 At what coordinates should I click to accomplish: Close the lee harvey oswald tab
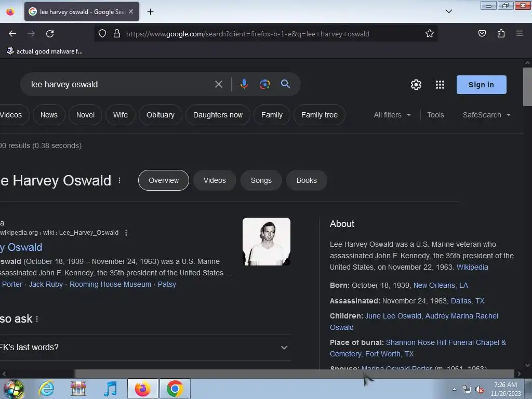[131, 11]
